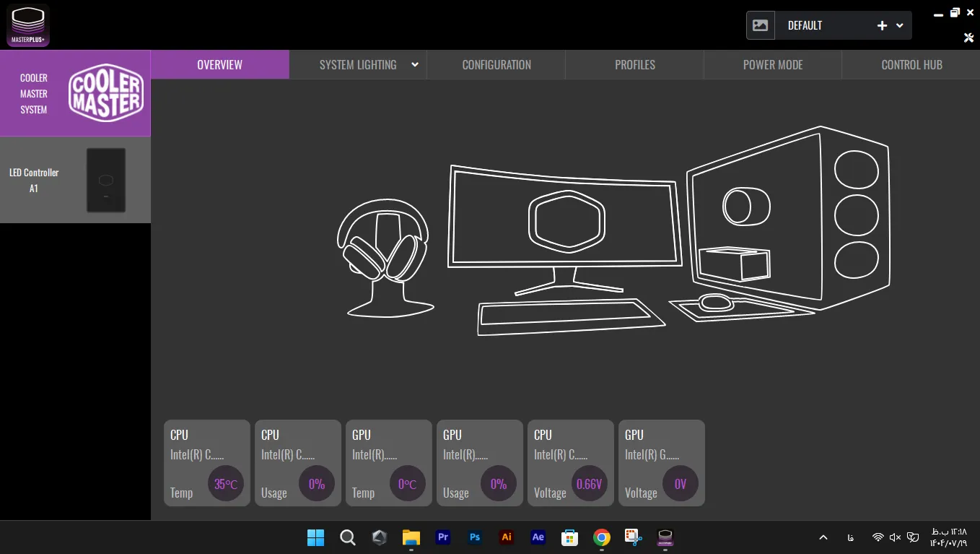Screen dimensions: 980x554
Task: Select the GPU Usage 0% widget
Action: [x=480, y=463]
